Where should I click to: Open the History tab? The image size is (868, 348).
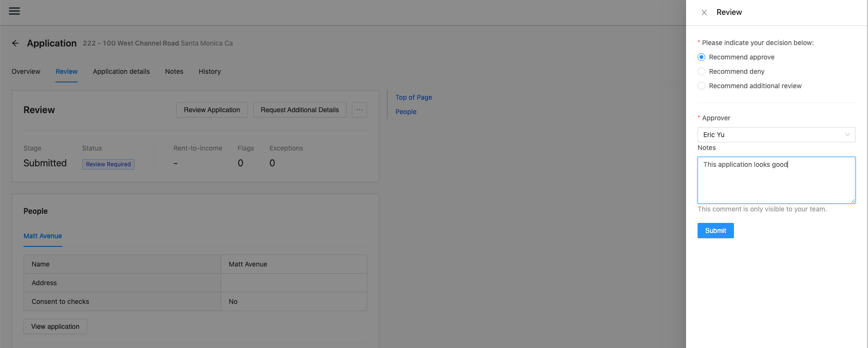[210, 71]
